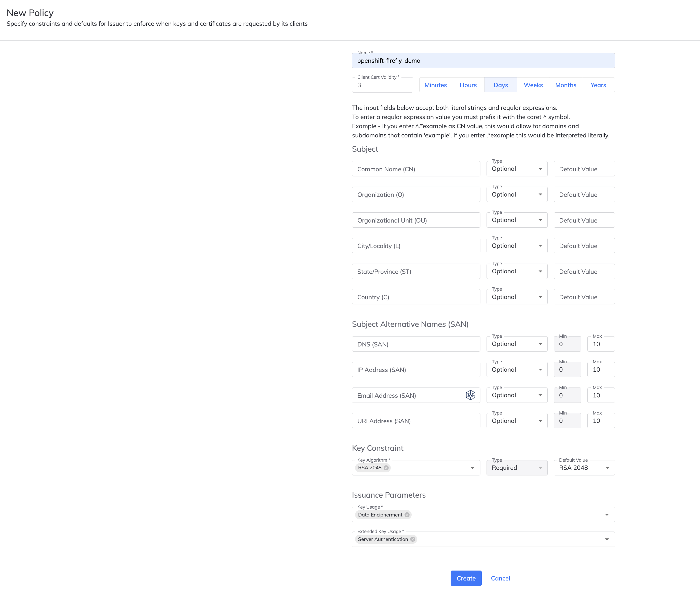The height and width of the screenshot is (594, 700).
Task: Expand the Key Usage dropdown
Action: tap(607, 515)
